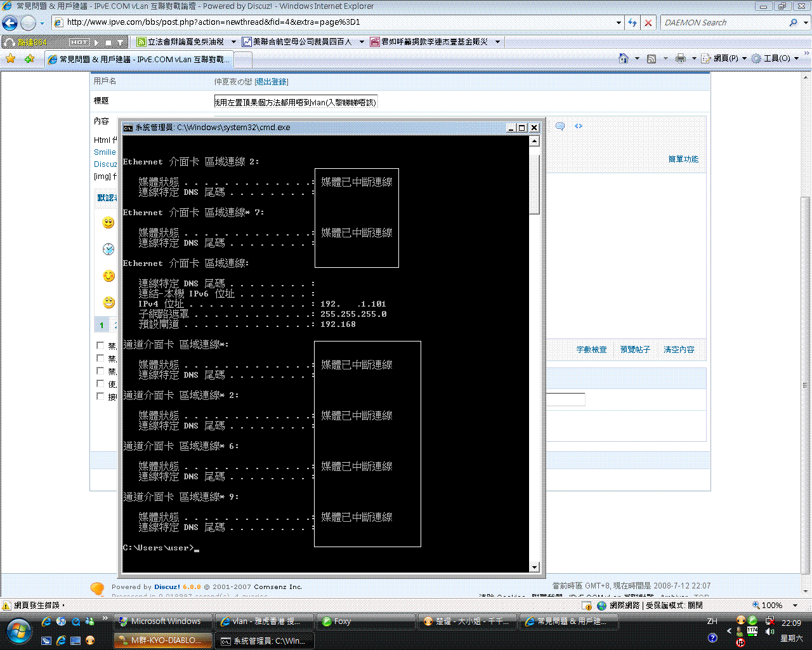
Task: Open dropdown beside 君如呼籲捐款 favorites link
Action: 499,41
